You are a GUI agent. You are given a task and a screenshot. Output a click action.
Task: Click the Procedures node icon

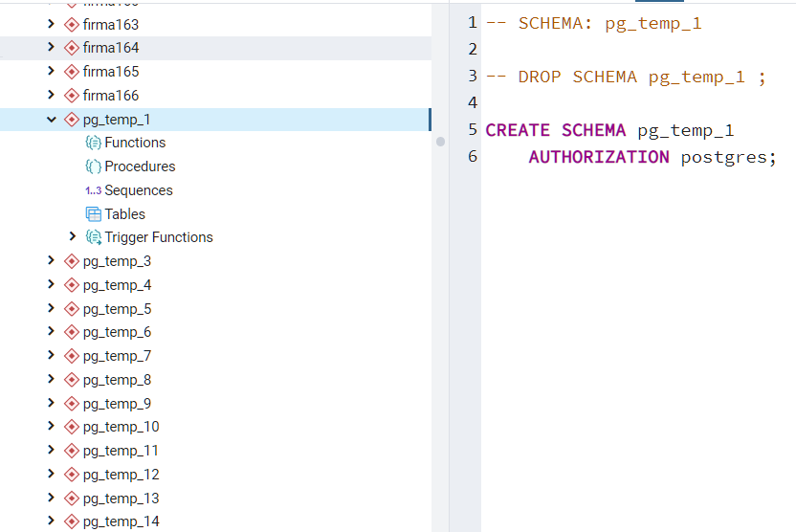(x=94, y=166)
